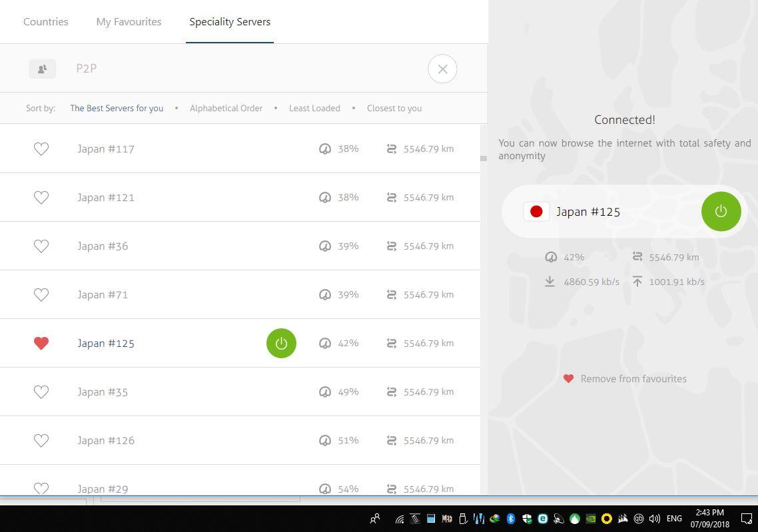Viewport: 758px width, 532px height.
Task: Sort servers by Closest to you
Action: click(394, 108)
